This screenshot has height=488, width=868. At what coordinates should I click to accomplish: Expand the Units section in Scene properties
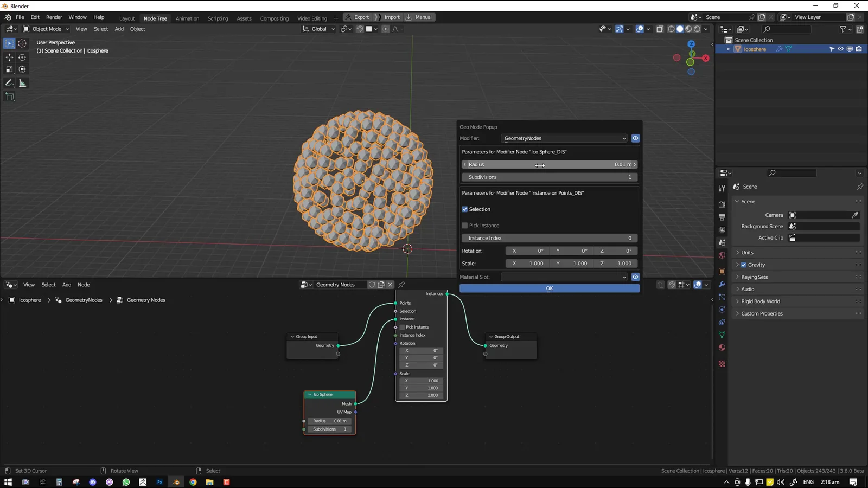tap(748, 252)
